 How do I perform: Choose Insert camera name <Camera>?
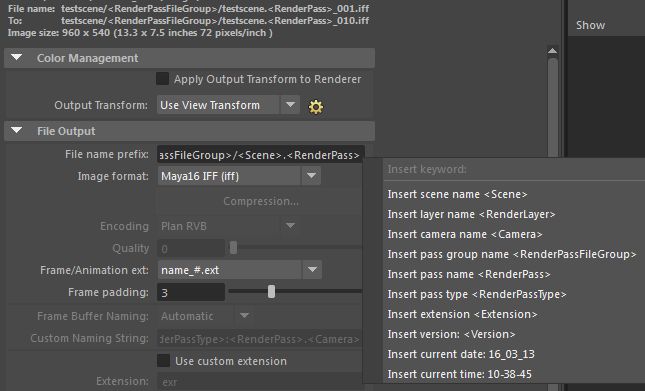click(x=465, y=234)
